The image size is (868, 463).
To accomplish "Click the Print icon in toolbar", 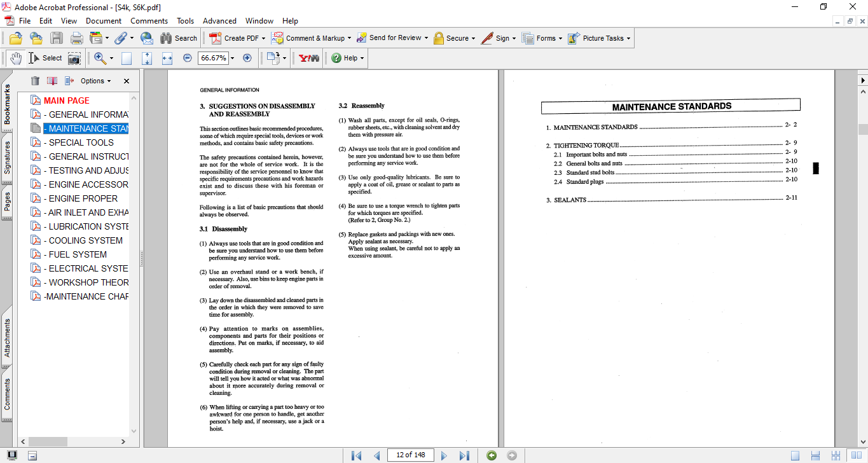I will (77, 38).
